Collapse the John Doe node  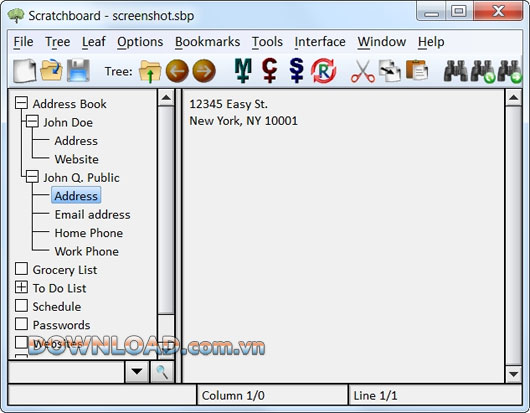click(32, 121)
